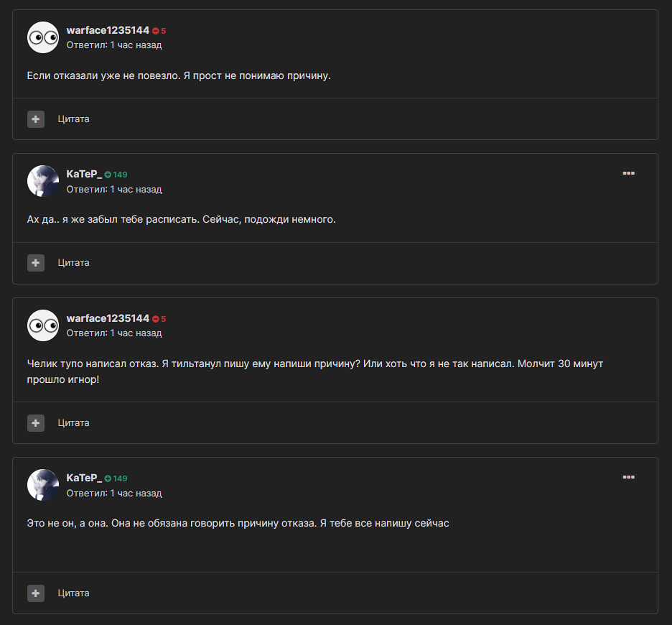Quote the 'Молчит 30 минут' post
Viewport: 672px width, 625px height.
coord(74,423)
